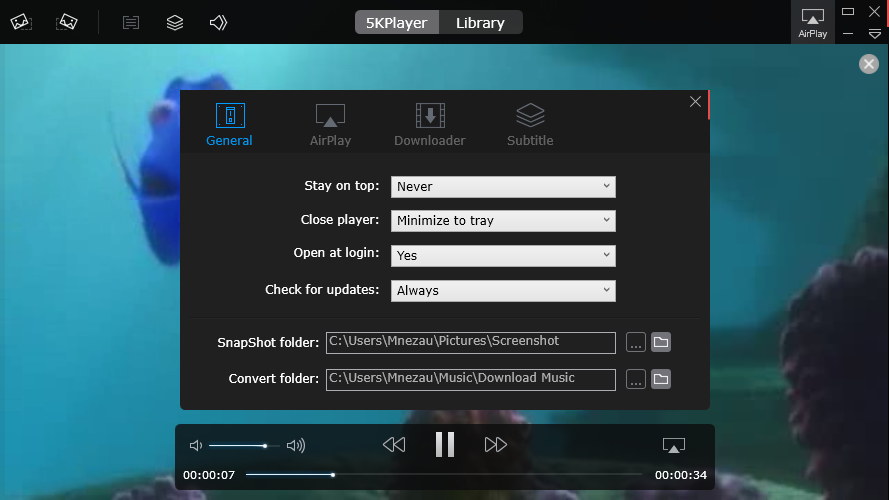Expand the Open at login dropdown
Viewport: 889px width, 500px height.
tap(503, 256)
